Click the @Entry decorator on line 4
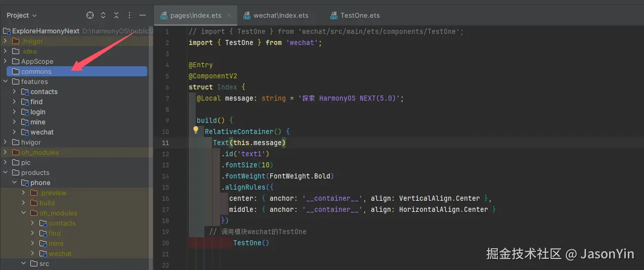Viewport: 644px width, 270px height. point(201,65)
